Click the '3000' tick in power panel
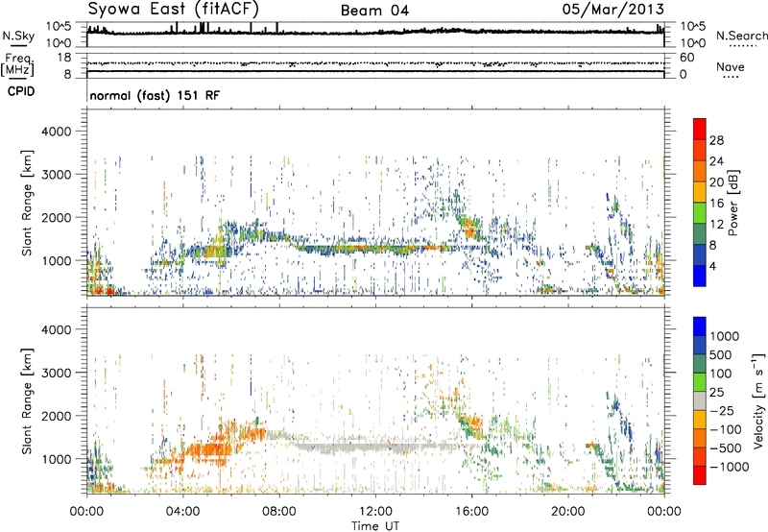Screen dimensions: 768x532 56,175
